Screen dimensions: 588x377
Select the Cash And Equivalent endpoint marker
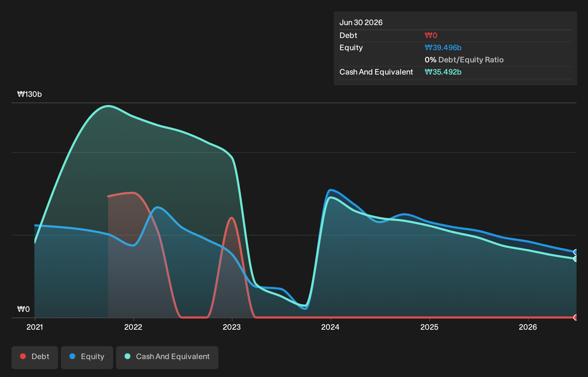pos(576,259)
